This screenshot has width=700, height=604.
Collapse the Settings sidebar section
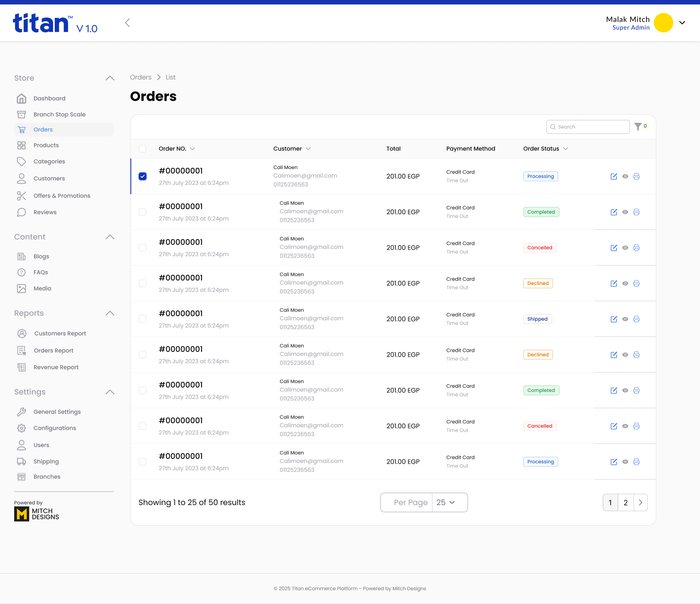pyautogui.click(x=110, y=392)
